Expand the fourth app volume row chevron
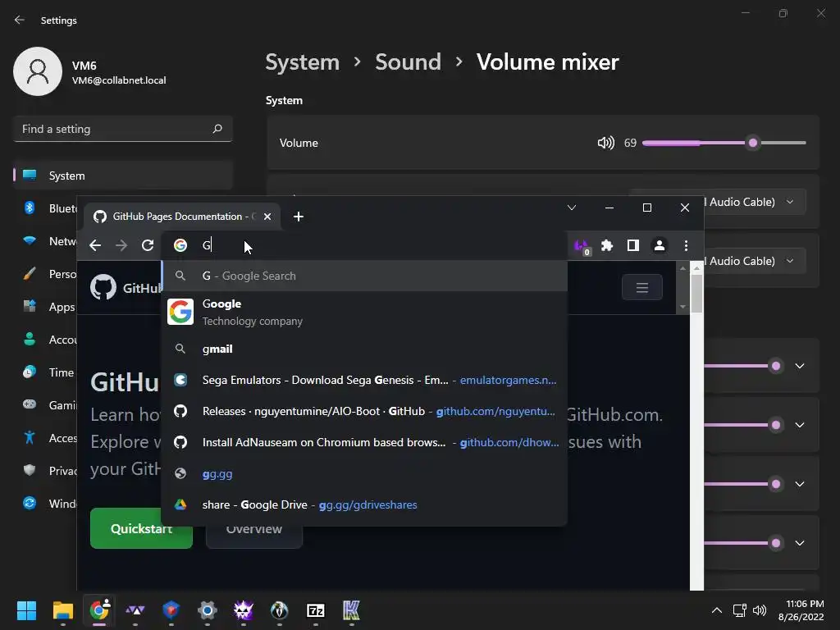 click(800, 543)
